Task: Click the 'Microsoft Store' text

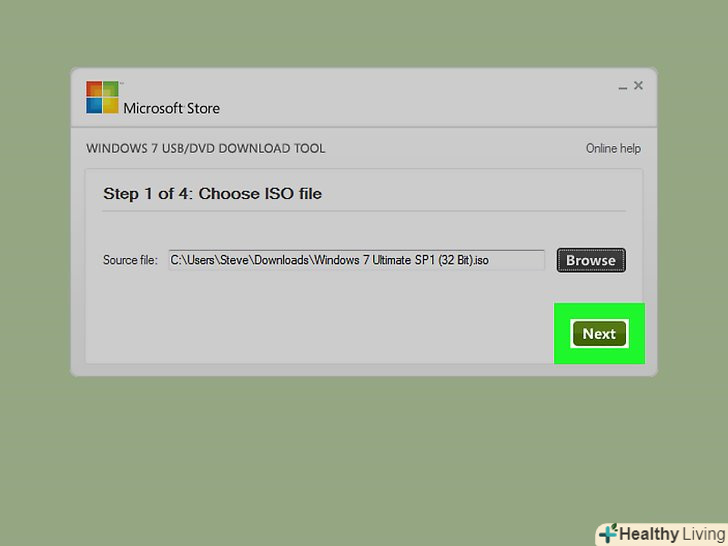Action: point(171,108)
